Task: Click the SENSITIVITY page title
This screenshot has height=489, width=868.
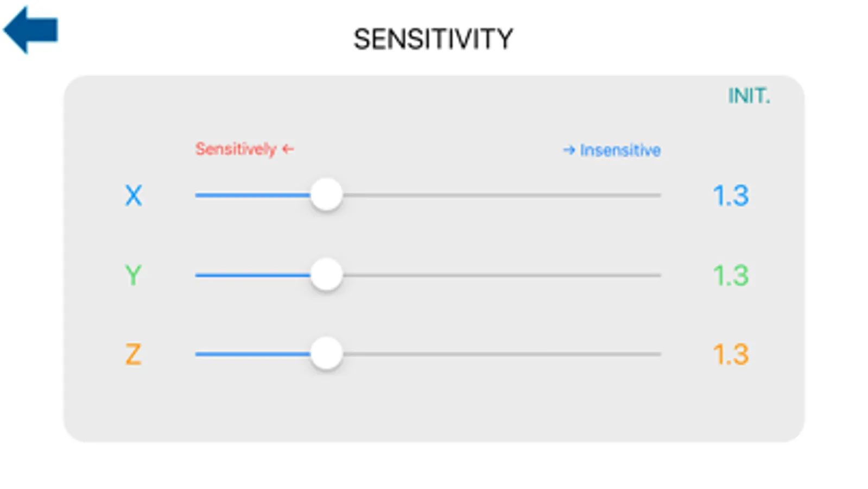Action: (433, 39)
